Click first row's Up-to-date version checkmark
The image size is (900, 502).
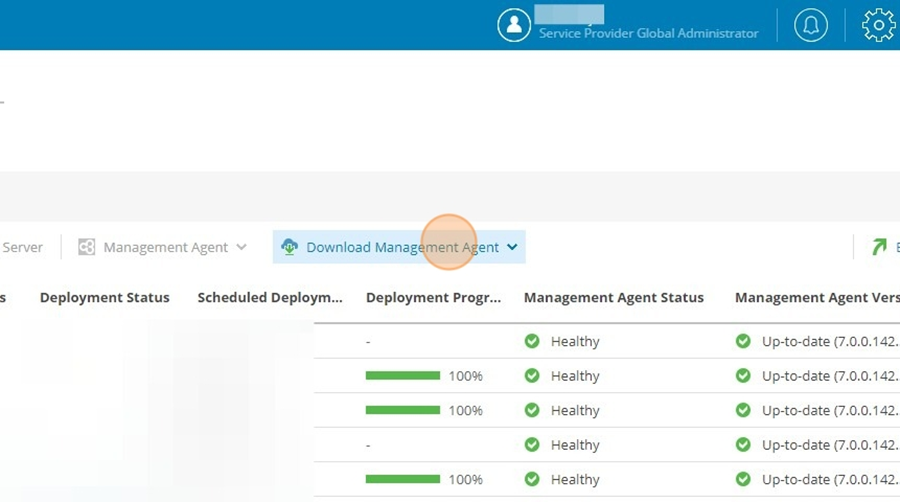[x=743, y=341]
